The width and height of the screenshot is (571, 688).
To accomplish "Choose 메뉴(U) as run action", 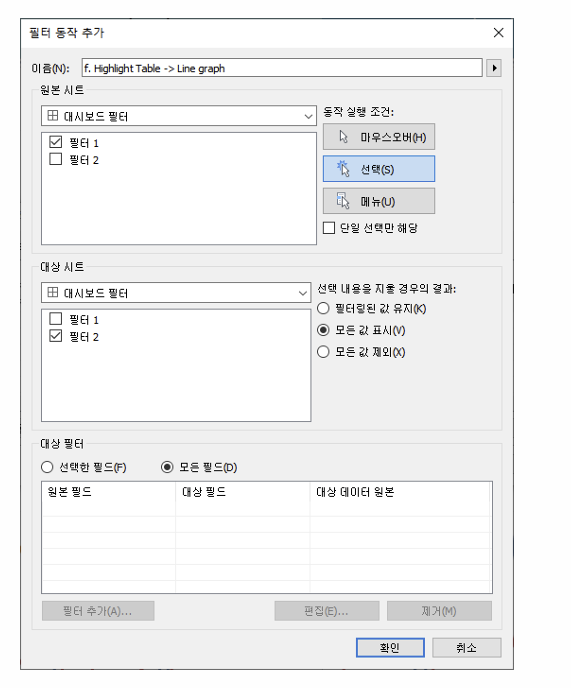I will point(379,201).
